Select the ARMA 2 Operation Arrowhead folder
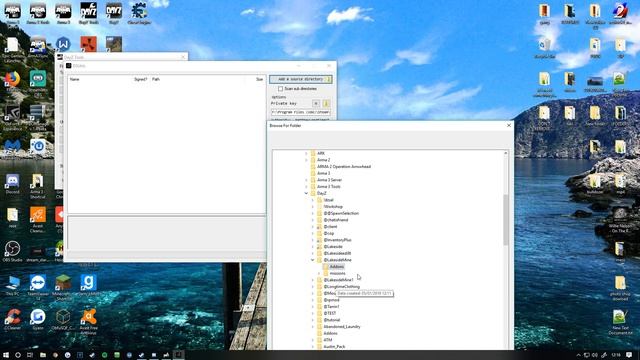The height and width of the screenshot is (360, 640). [x=344, y=167]
